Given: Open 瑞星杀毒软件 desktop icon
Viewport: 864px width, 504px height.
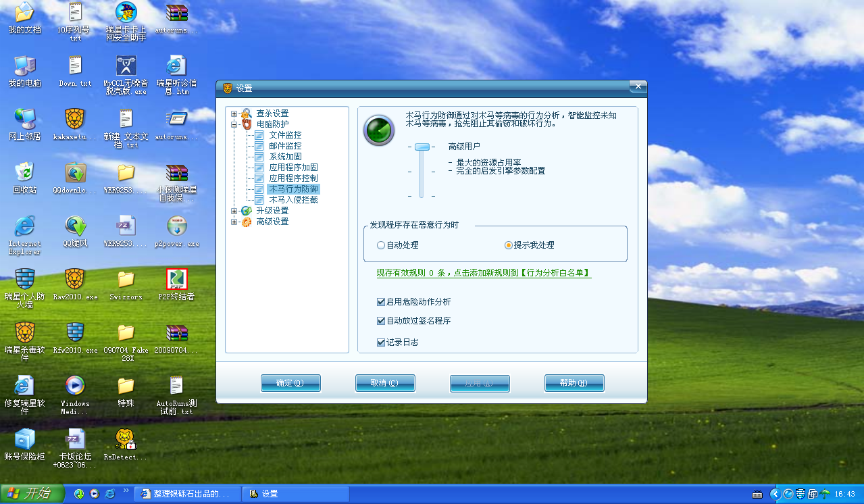Looking at the screenshot, I should tap(24, 342).
